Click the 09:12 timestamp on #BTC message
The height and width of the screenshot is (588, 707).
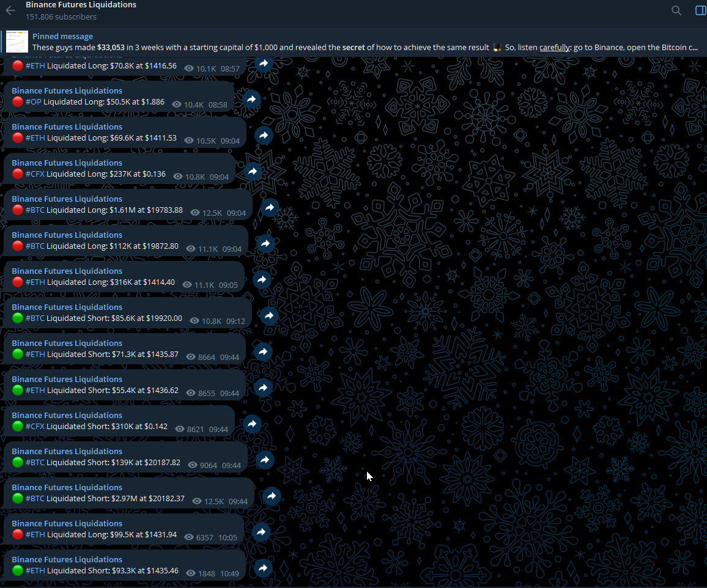coord(235,322)
